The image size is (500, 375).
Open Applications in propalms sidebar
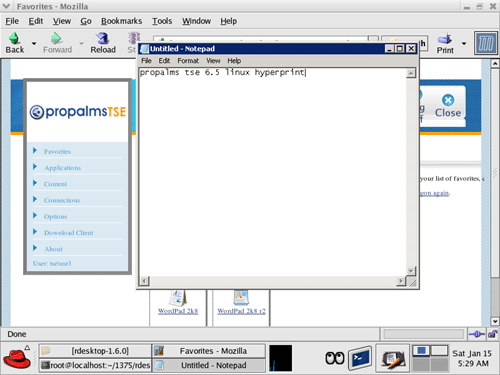coord(62,168)
